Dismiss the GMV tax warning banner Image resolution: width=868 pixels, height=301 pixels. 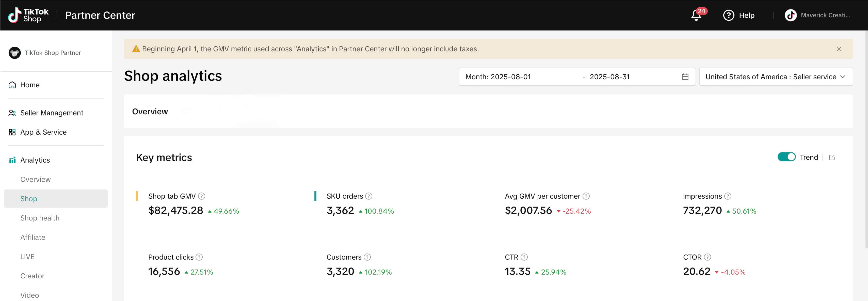tap(839, 49)
